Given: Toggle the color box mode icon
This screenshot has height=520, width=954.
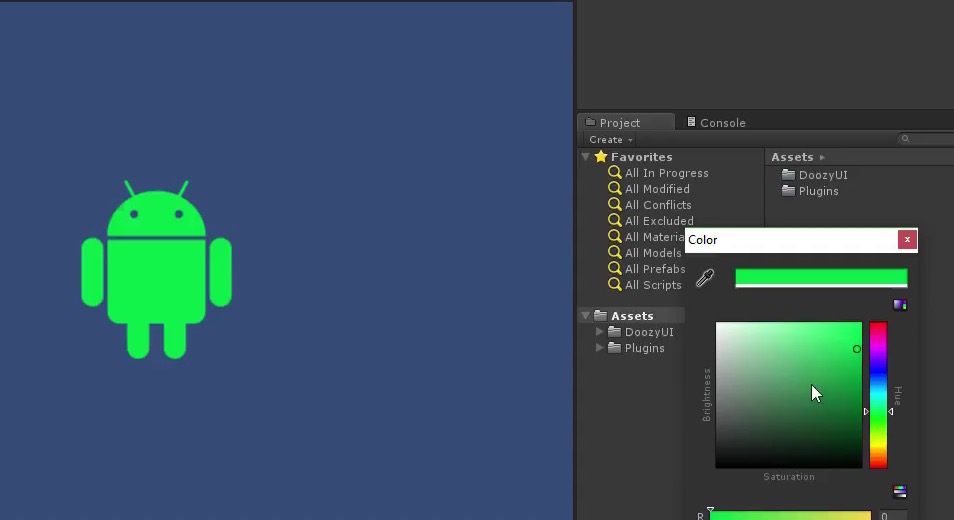Looking at the screenshot, I should pyautogui.click(x=900, y=305).
